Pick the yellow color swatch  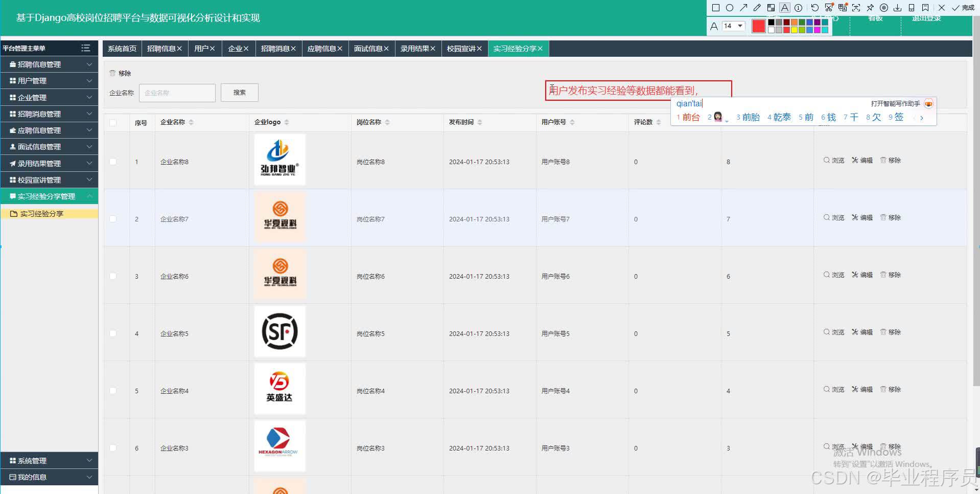pyautogui.click(x=794, y=30)
